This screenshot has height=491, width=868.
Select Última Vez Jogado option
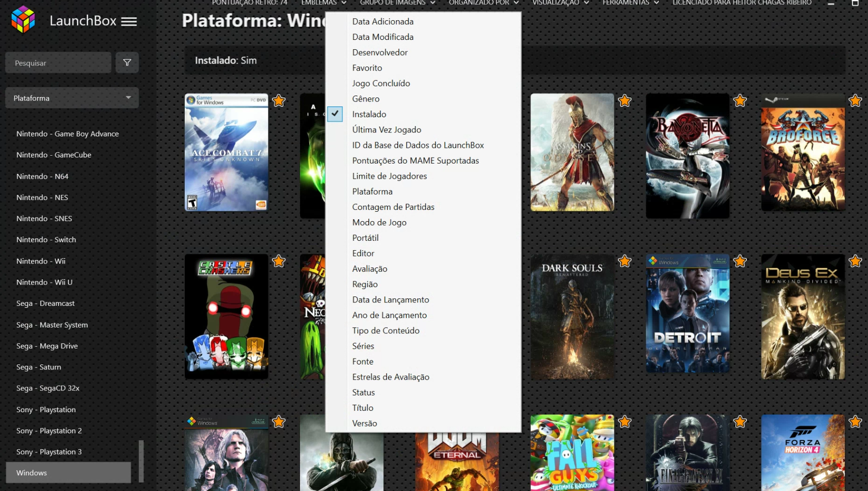tap(387, 130)
